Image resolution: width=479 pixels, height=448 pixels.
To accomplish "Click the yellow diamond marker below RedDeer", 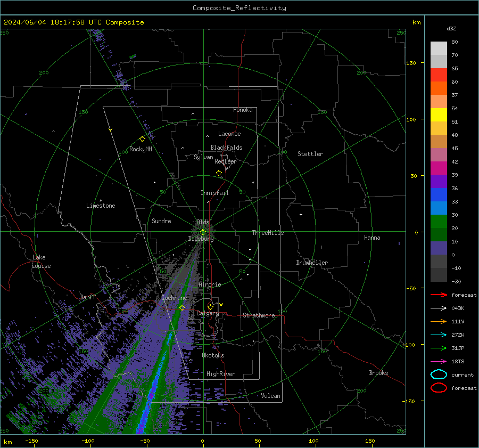I will [x=219, y=173].
